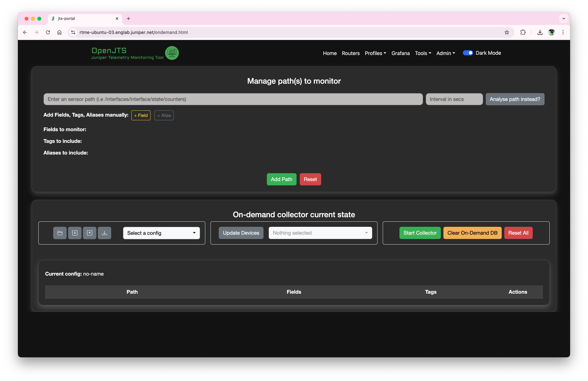Click the Start Collector button
This screenshot has height=381, width=588.
(420, 233)
